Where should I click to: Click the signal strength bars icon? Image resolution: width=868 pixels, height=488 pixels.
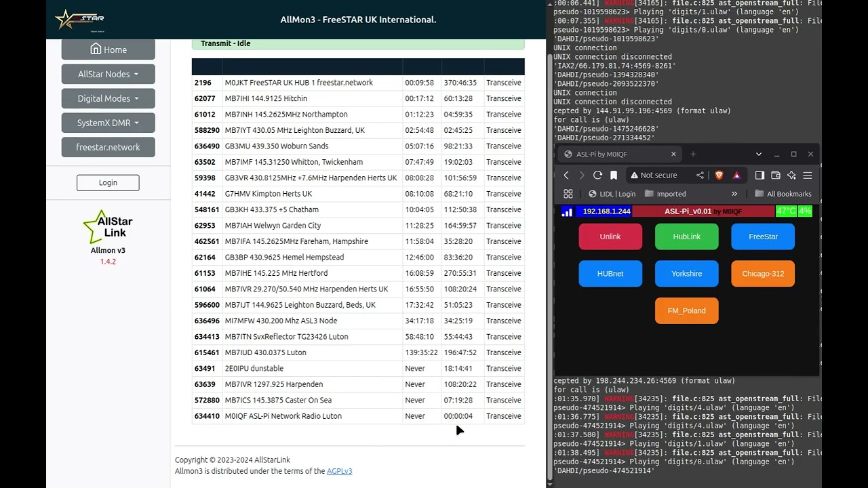(x=567, y=211)
